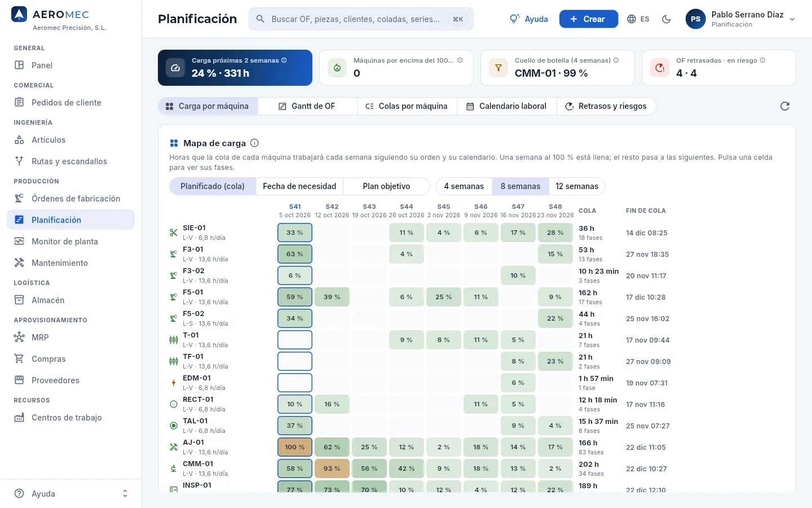Open Calendario laboral tab

[x=507, y=106]
